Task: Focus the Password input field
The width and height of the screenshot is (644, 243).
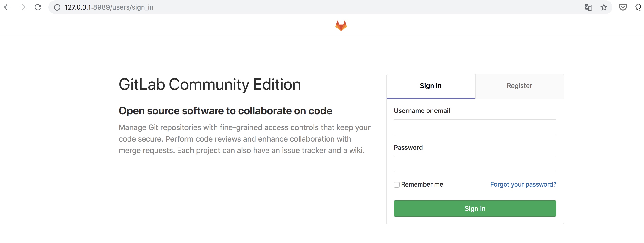Action: coord(475,164)
